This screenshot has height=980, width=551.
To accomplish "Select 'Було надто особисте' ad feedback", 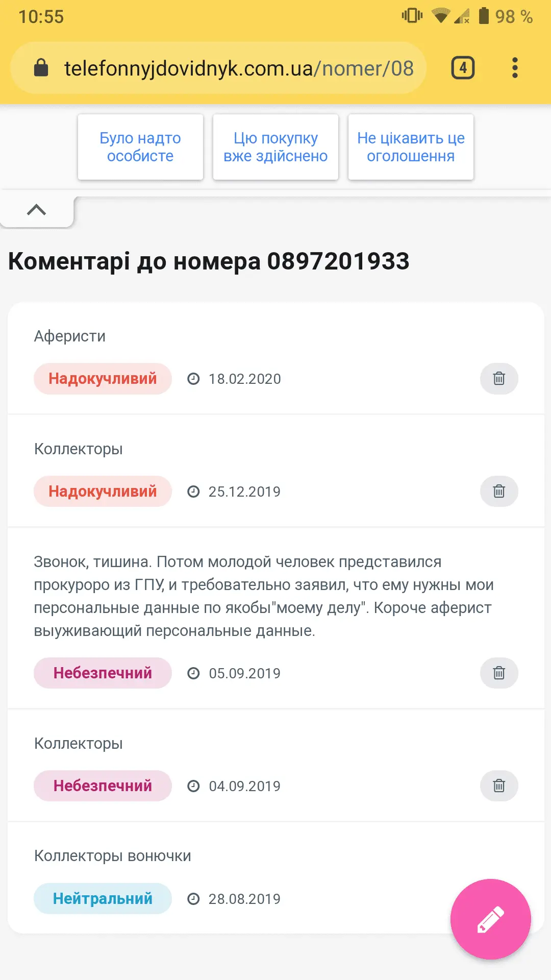I will tap(140, 147).
